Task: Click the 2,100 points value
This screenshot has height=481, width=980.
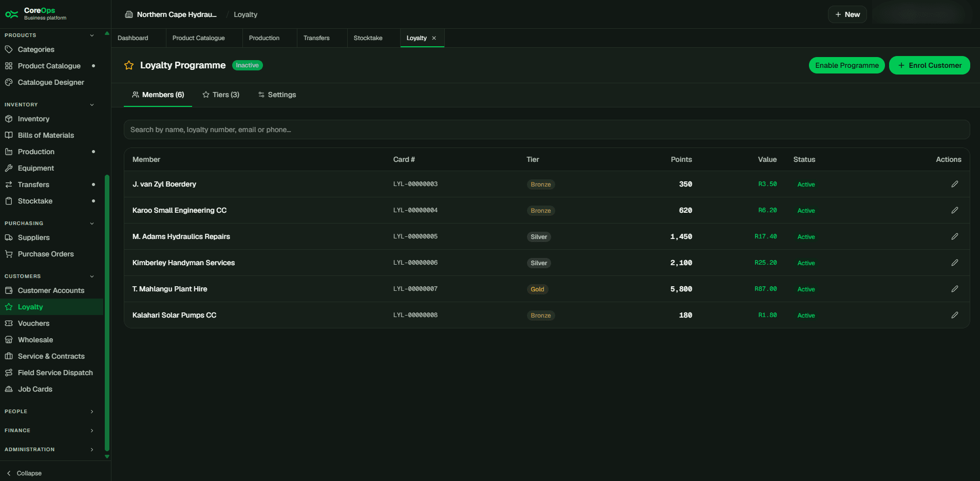Action: tap(681, 263)
